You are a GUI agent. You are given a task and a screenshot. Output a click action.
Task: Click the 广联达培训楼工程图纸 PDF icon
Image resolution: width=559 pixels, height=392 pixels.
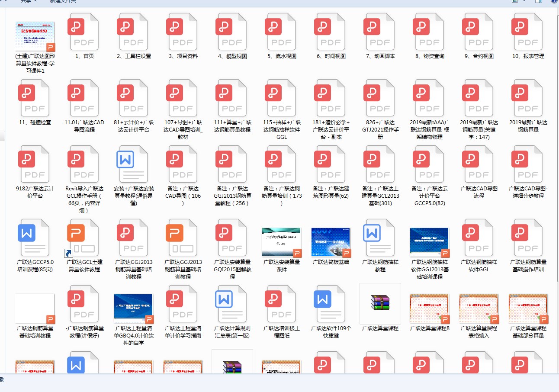click(x=280, y=304)
